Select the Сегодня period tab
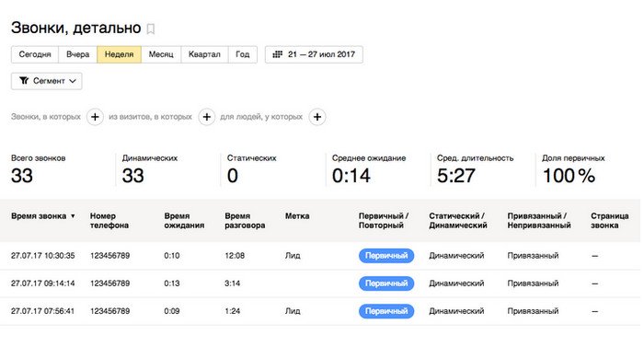The height and width of the screenshot is (347, 644). 35,54
